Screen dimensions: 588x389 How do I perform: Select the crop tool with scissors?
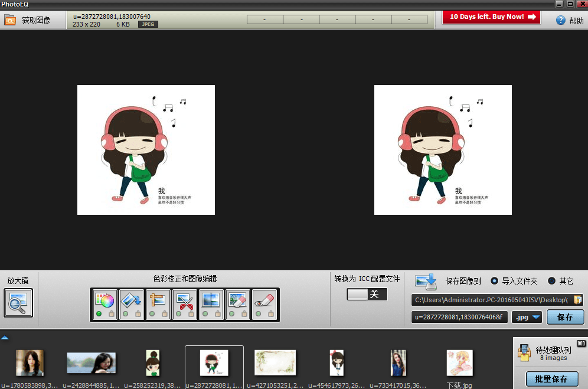point(185,304)
